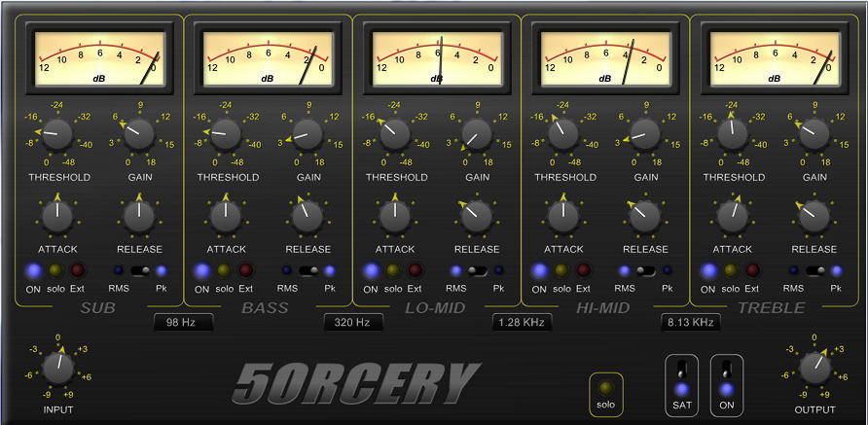
Task: Select the 320 Hz crossover field
Action: coord(352,322)
